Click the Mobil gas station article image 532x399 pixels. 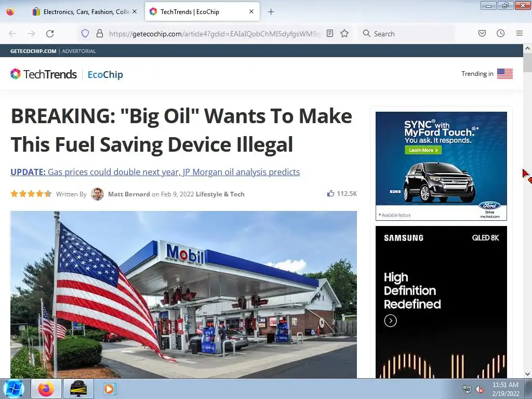point(183,295)
